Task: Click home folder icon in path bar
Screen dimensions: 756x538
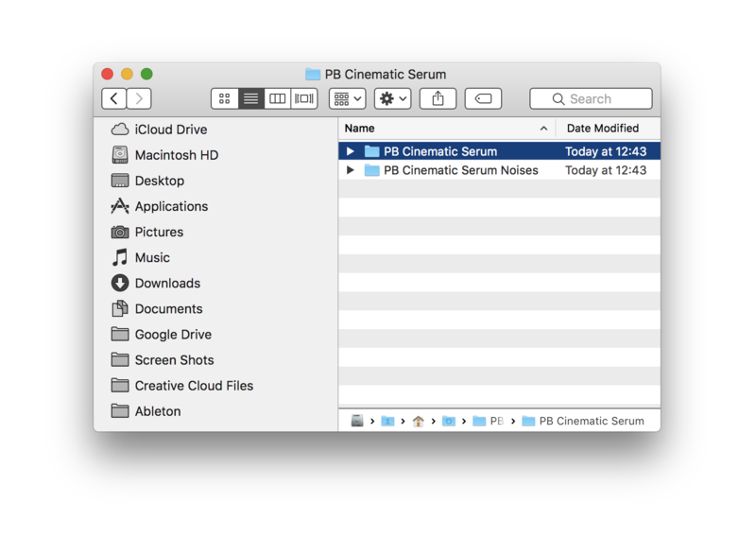Action: 418,421
